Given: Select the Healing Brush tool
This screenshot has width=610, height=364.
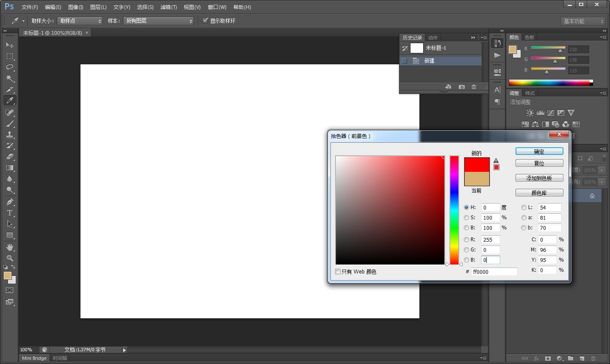Looking at the screenshot, I should coord(10,113).
